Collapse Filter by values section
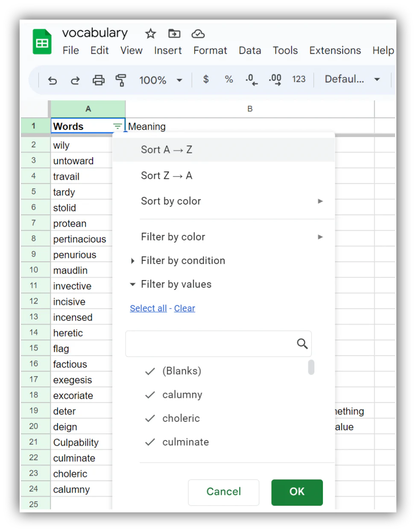416x532 pixels. (170, 284)
